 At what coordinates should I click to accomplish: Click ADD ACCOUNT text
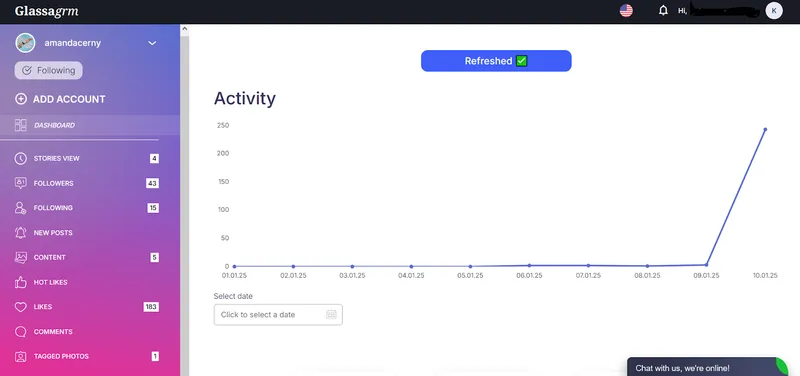[x=69, y=99]
